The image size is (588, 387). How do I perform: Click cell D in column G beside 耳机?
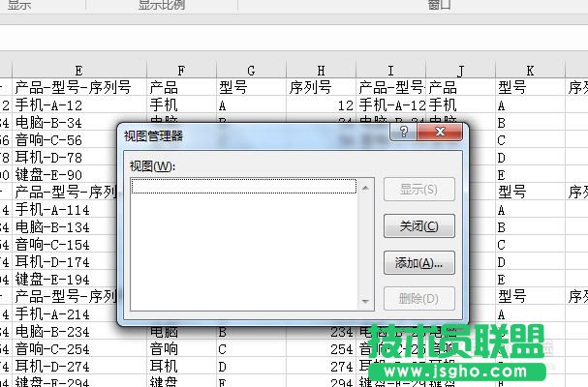point(251,367)
